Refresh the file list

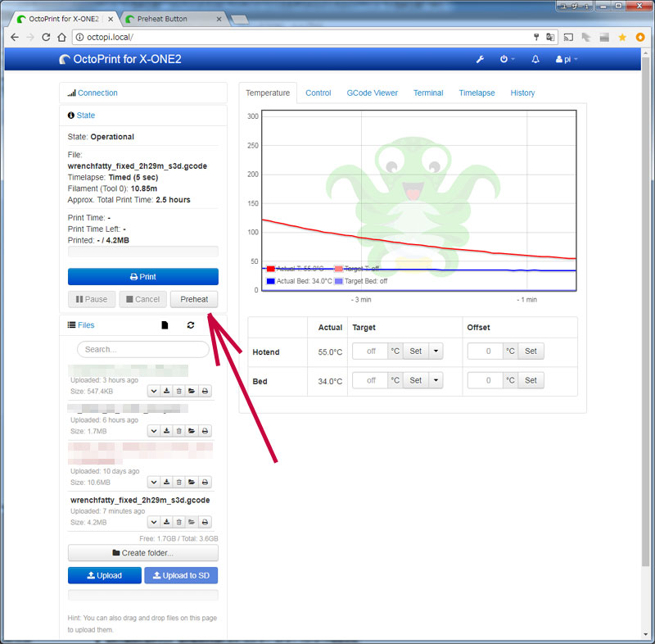[x=191, y=325]
